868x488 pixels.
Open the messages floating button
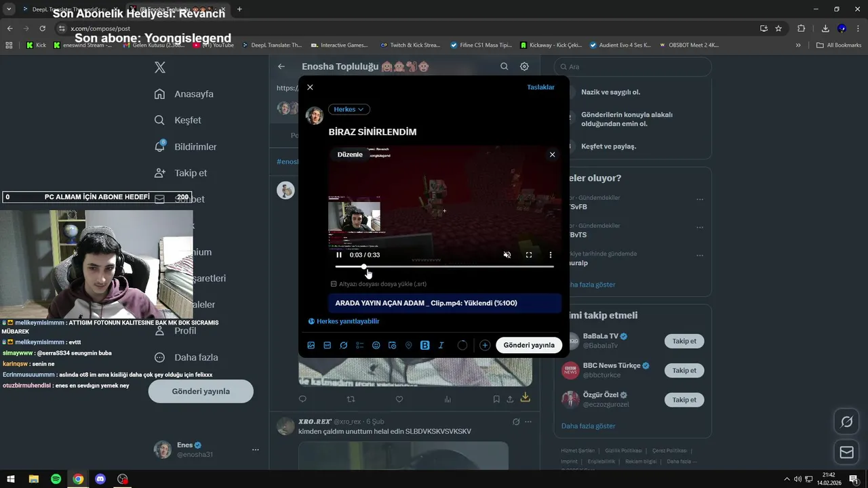[846, 452]
